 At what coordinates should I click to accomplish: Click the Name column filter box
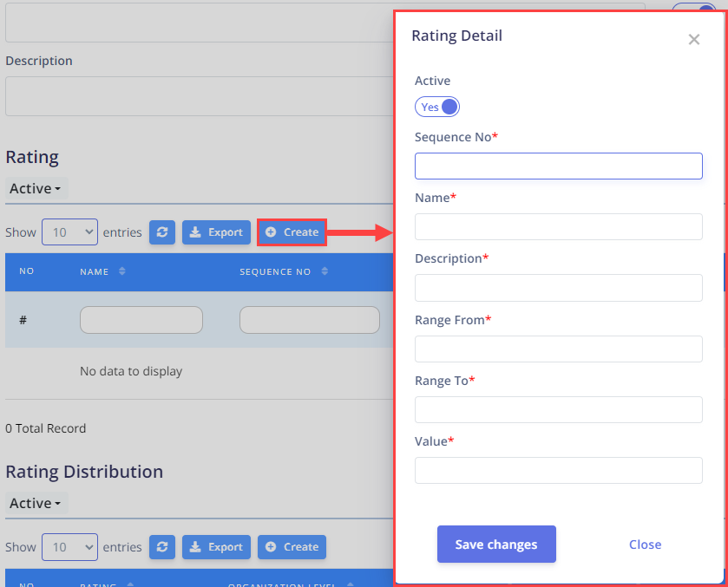click(141, 320)
